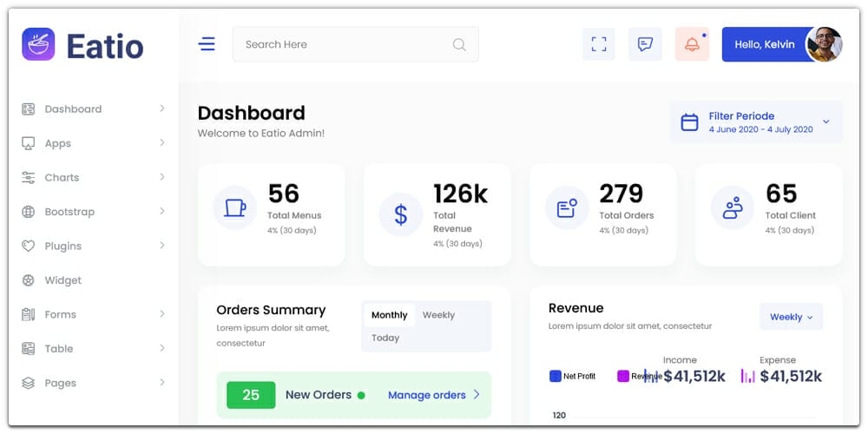Expand the Charts menu chevron
The height and width of the screenshot is (434, 868).
[x=162, y=177]
